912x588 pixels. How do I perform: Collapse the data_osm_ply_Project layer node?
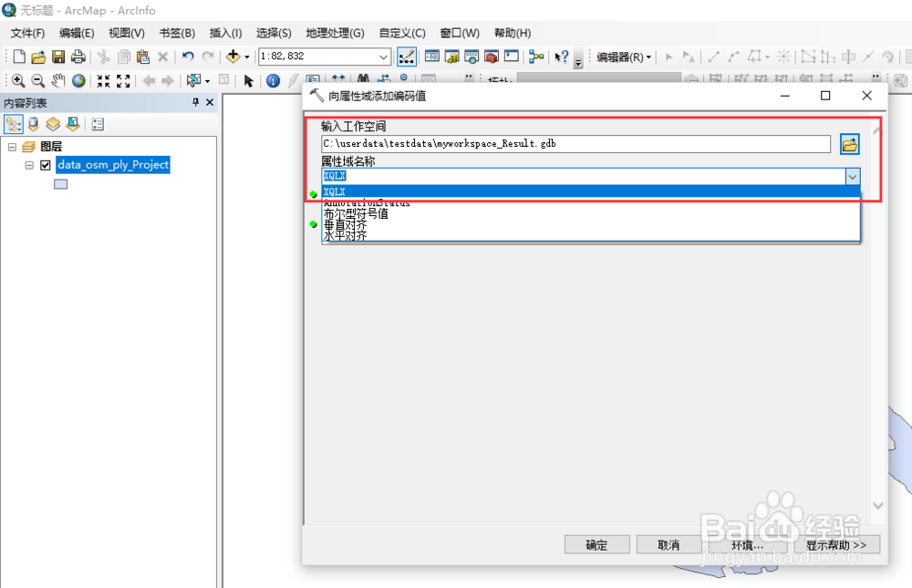point(29,165)
